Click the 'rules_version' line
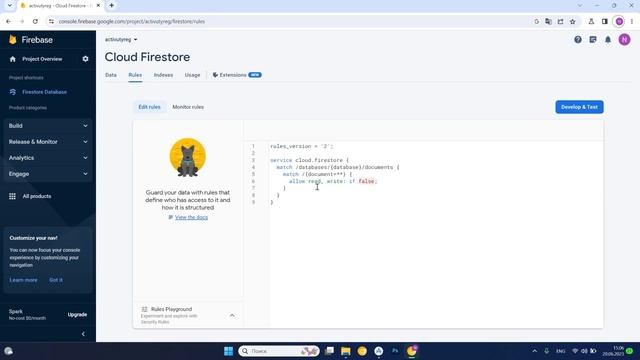The image size is (640, 360). pos(302,147)
